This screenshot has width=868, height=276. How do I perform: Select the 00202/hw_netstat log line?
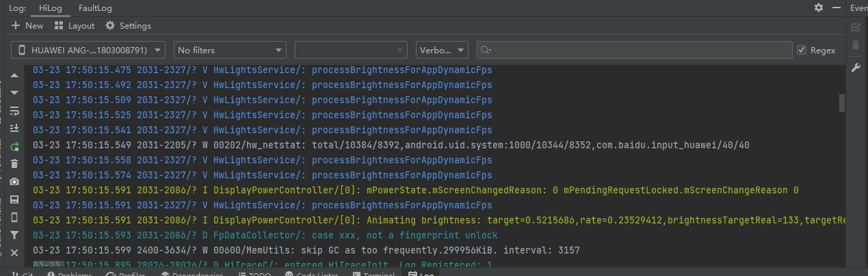[391, 145]
